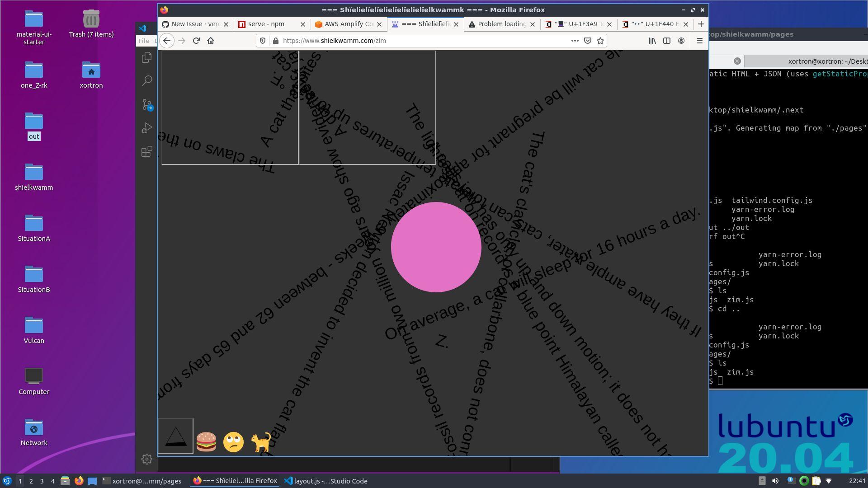Go back in Firefox history
868x488 pixels.
pos(167,41)
